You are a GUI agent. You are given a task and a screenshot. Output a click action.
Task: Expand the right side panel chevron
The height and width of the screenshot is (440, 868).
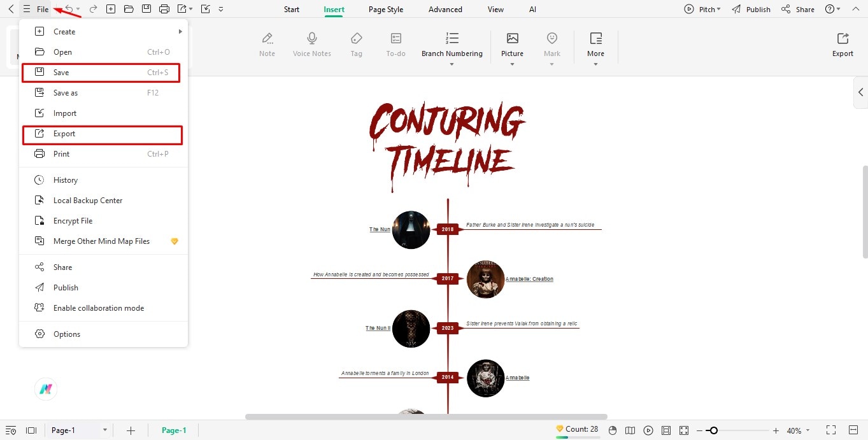pos(860,92)
